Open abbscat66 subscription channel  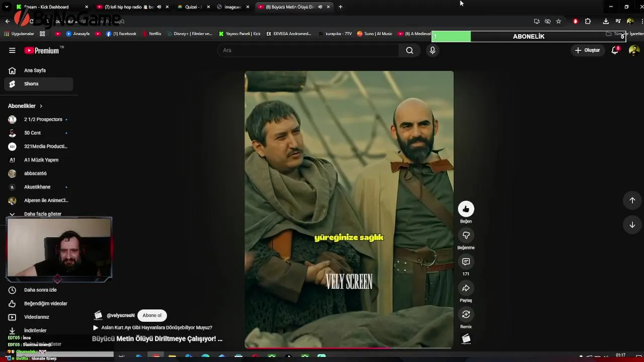point(38,173)
